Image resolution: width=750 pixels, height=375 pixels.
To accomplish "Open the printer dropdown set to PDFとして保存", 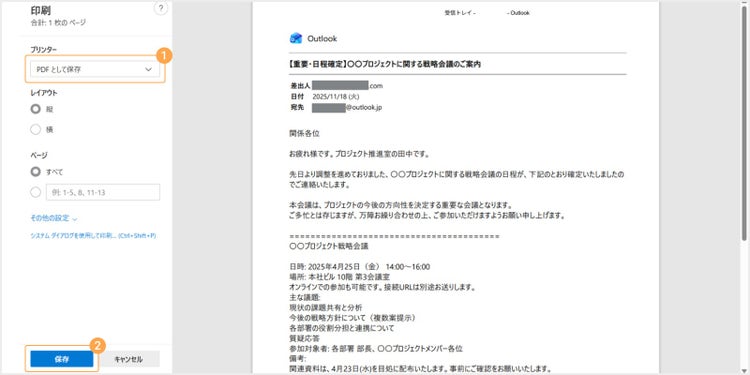I will (x=95, y=69).
